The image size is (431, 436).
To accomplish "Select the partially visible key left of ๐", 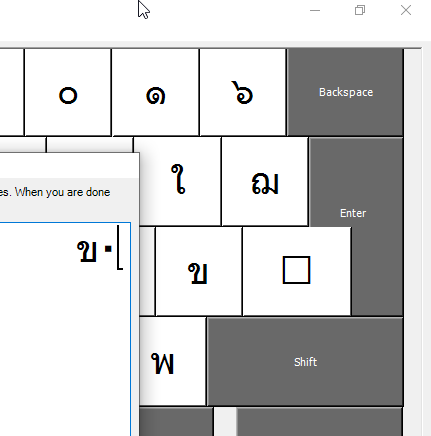I will point(12,92).
